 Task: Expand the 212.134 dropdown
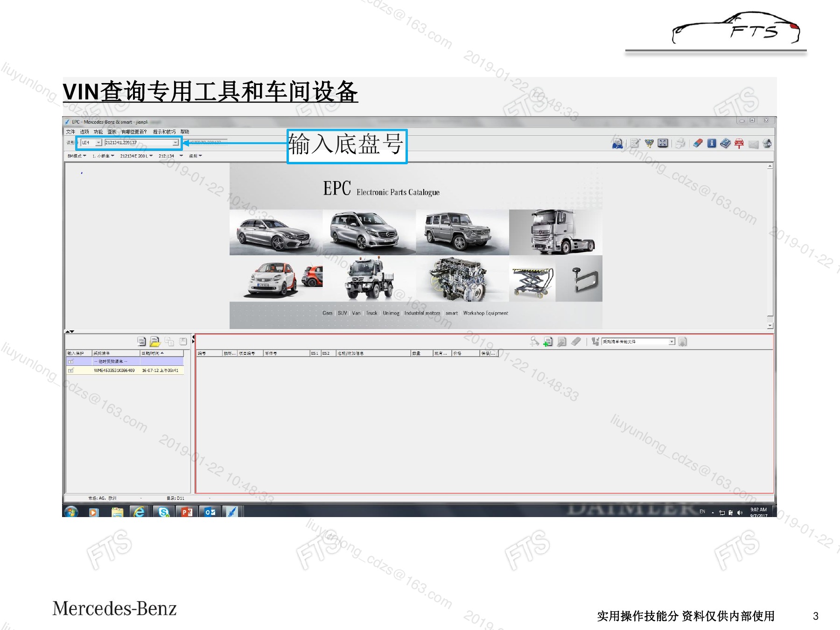(x=171, y=156)
